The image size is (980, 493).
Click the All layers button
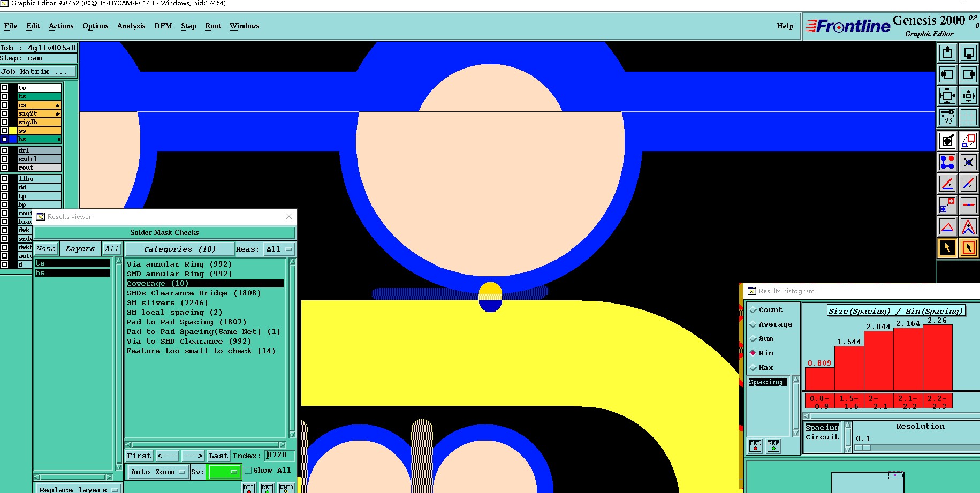coord(112,249)
